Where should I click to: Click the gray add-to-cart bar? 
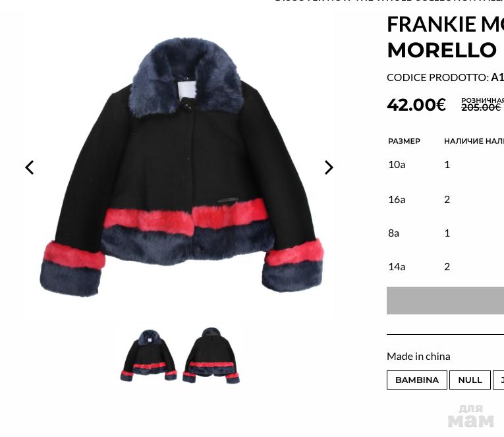click(445, 301)
